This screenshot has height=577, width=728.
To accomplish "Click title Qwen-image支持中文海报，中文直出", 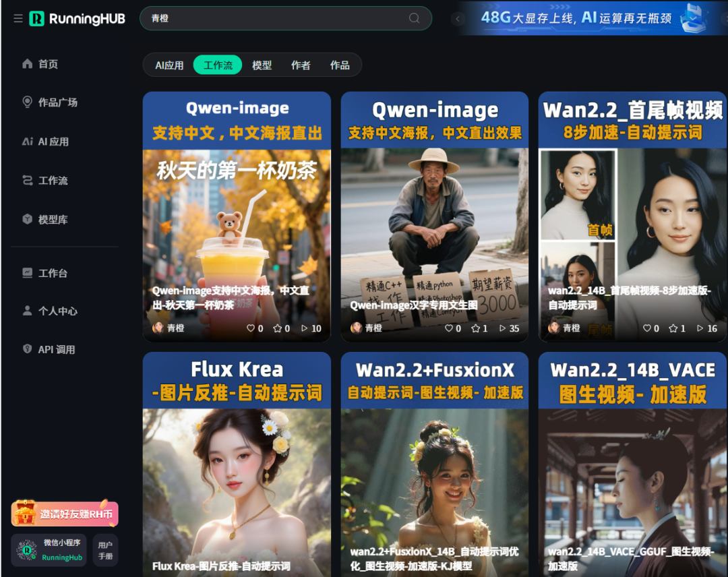I will (231, 297).
